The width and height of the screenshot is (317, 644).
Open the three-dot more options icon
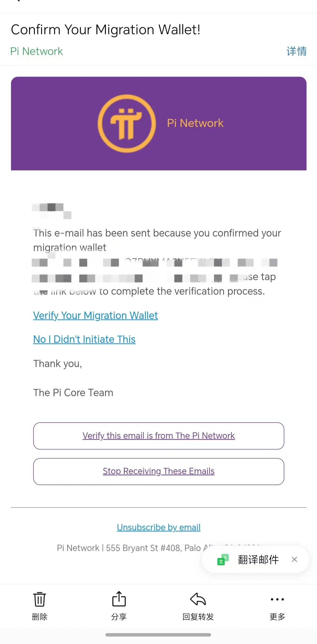pos(277,599)
